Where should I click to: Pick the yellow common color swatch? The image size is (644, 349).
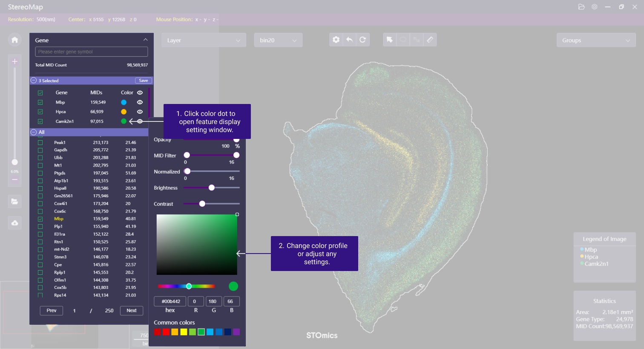184,332
